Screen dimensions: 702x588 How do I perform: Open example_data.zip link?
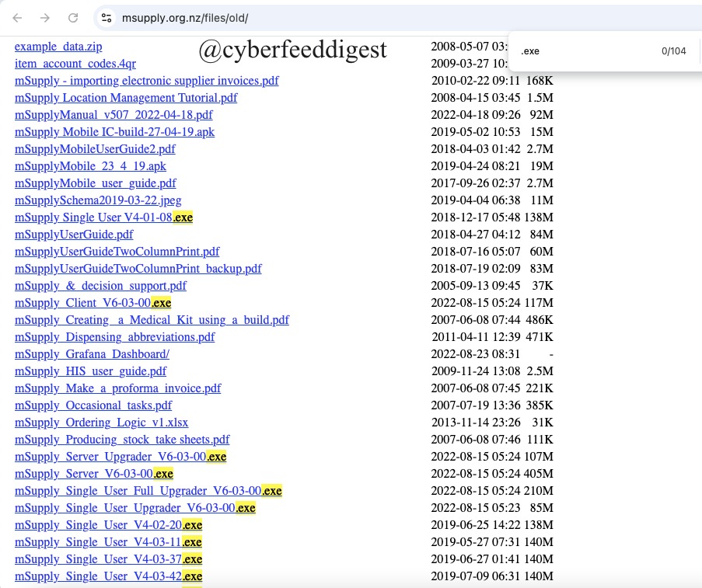click(x=58, y=47)
